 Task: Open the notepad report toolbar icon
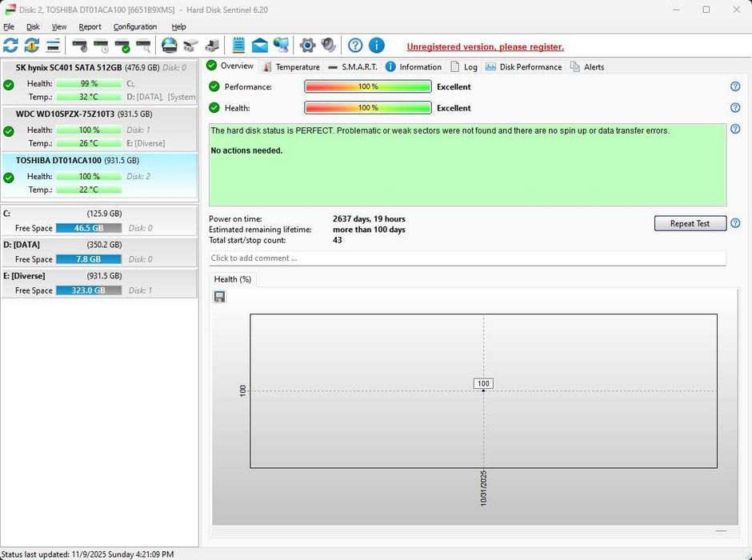[x=238, y=46]
